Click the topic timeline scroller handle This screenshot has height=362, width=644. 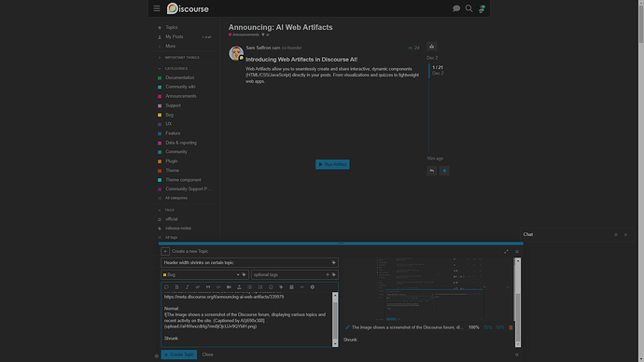click(429, 70)
